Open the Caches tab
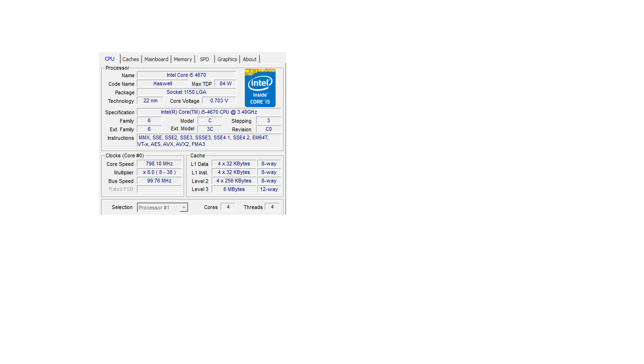 (131, 59)
